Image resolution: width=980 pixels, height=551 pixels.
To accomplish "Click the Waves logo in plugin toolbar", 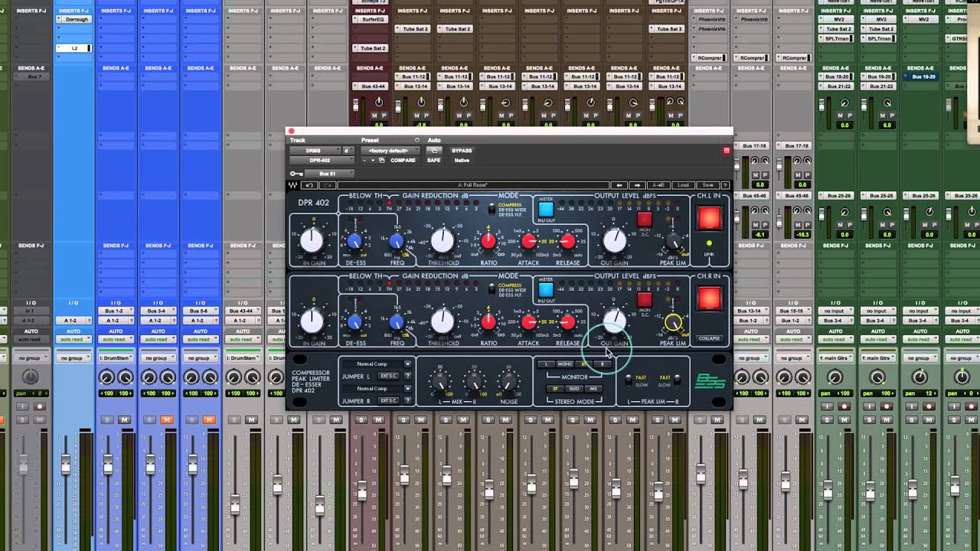I will click(293, 185).
